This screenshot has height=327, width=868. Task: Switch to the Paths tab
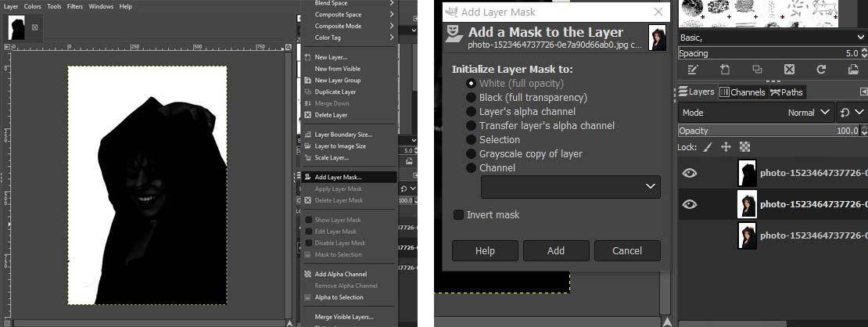(x=786, y=92)
